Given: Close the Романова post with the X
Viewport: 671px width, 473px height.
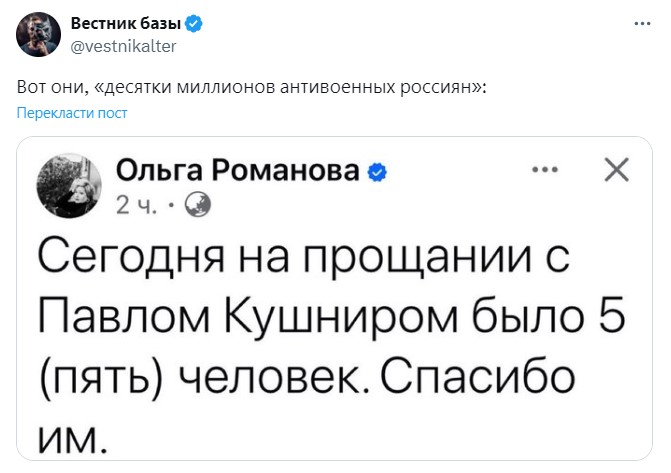Looking at the screenshot, I should 617,170.
